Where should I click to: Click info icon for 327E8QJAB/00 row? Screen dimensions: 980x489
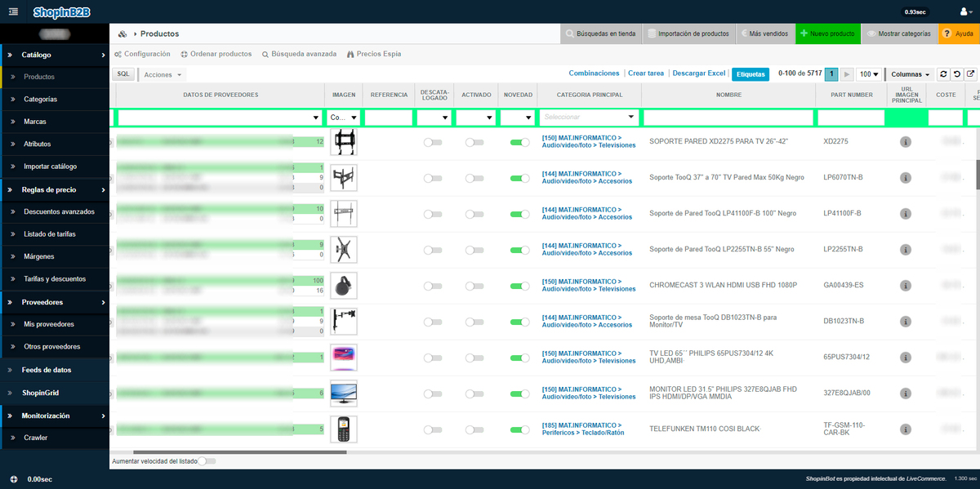[x=906, y=393]
